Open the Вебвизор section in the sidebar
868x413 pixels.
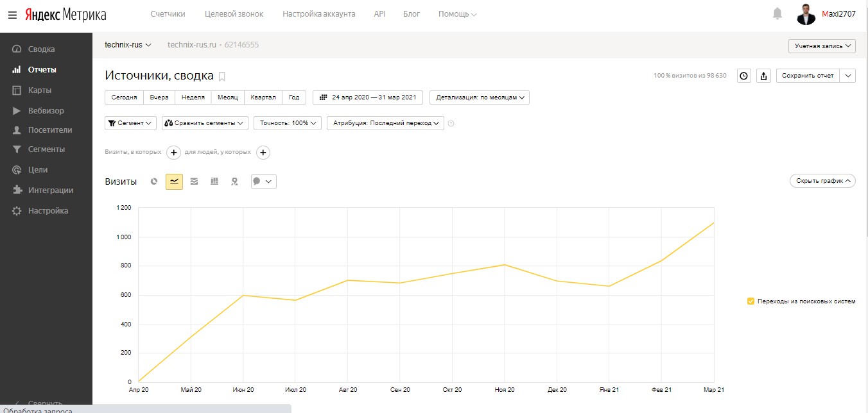46,110
